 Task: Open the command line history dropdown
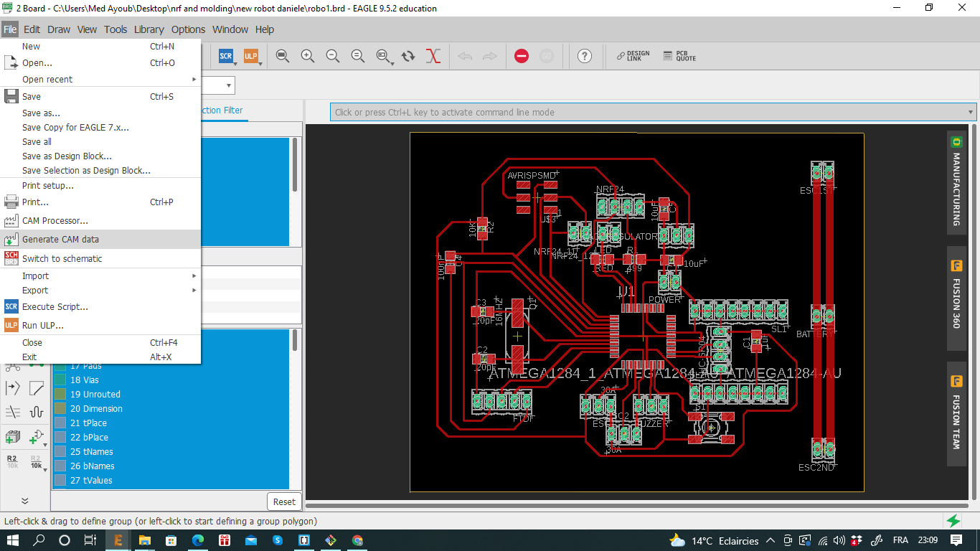971,112
